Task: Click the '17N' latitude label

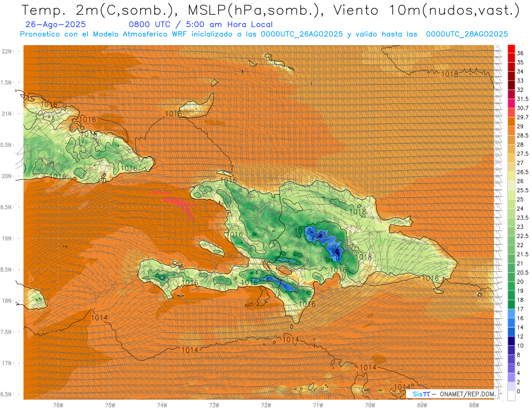Action: 7,363
